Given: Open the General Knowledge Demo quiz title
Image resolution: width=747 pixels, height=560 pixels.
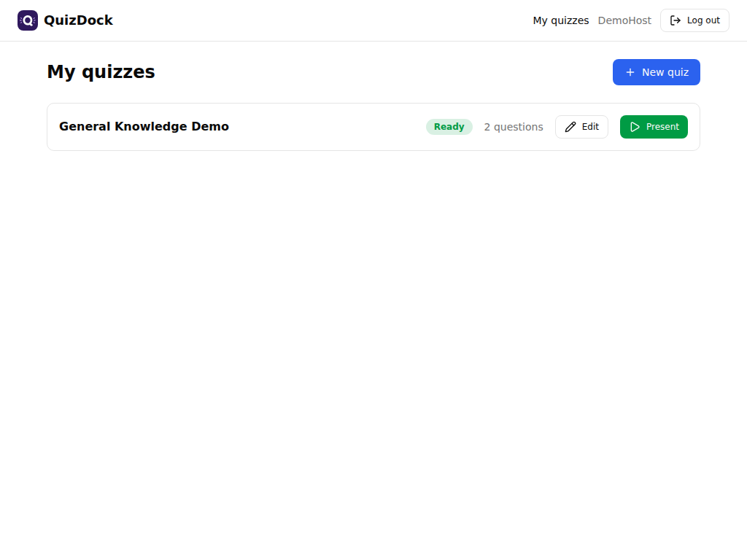Looking at the screenshot, I should (x=144, y=127).
